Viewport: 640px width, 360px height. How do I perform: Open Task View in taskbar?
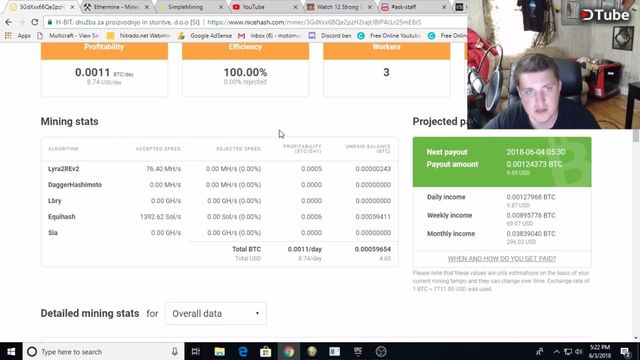point(196,351)
